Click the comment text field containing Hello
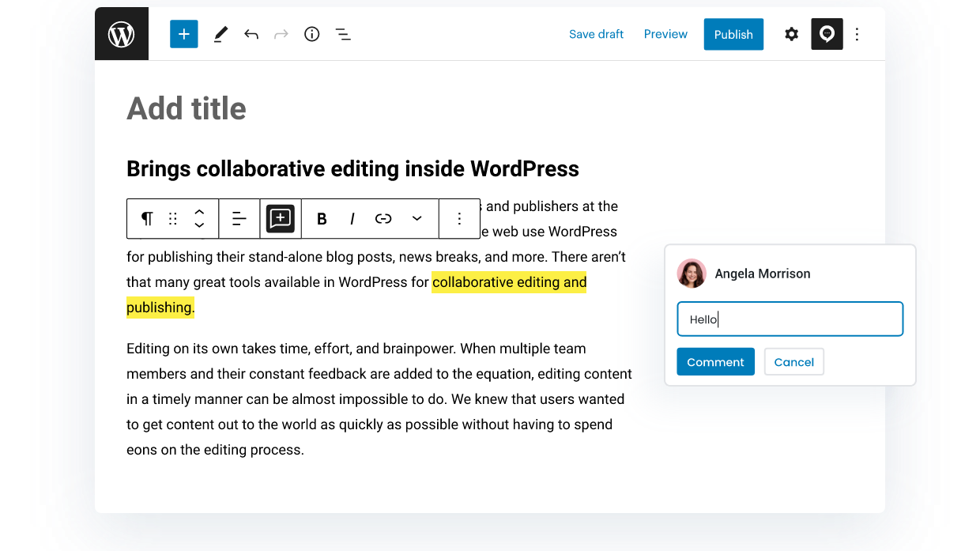The image size is (980, 551). coord(790,319)
